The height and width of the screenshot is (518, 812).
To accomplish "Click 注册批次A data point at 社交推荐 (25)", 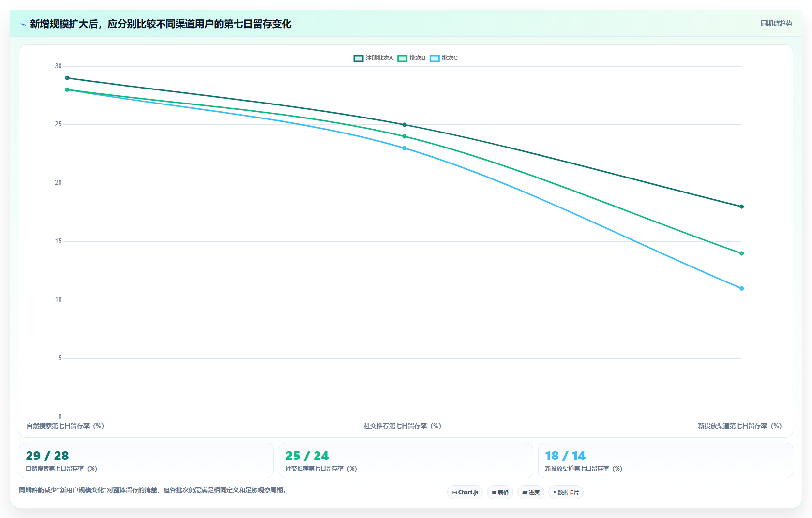I will pos(405,125).
